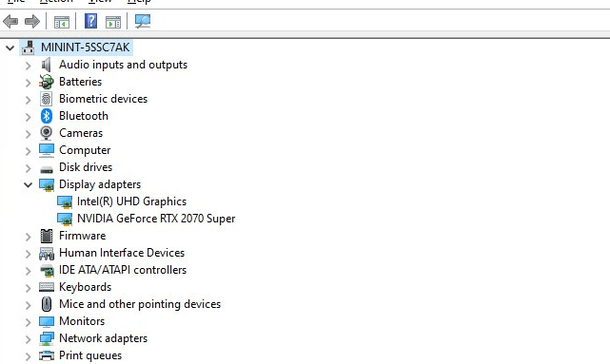Screen dimensions: 610x364
Task: Click the NVIDIA GeForce device icon
Action: click(x=65, y=220)
